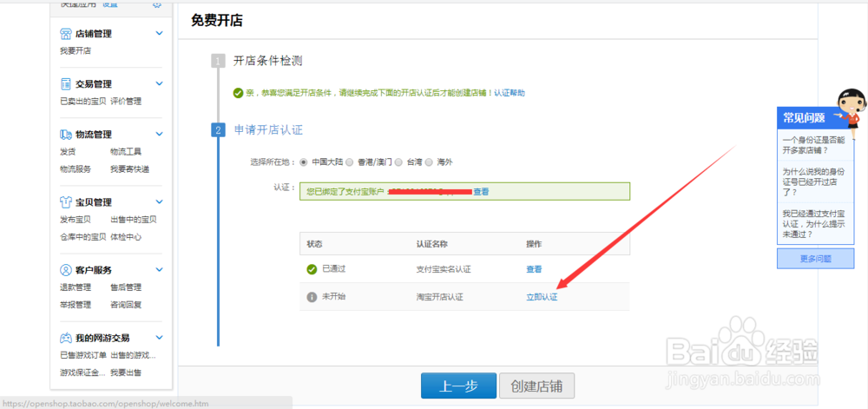Screen dimensions: 868x409
Task: Click the green check icon beside 已通过
Action: [312, 269]
